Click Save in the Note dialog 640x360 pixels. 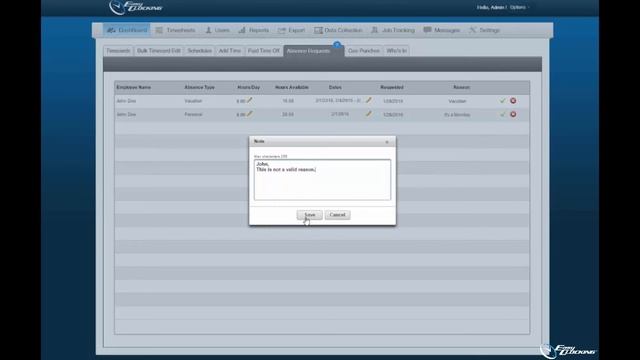[x=309, y=215]
